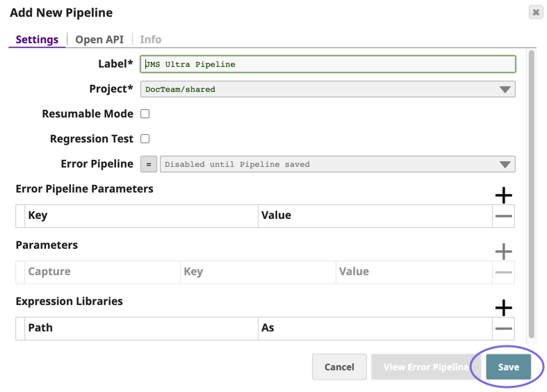The width and height of the screenshot is (547, 392).
Task: Focus the Label input field
Action: pyautogui.click(x=327, y=64)
